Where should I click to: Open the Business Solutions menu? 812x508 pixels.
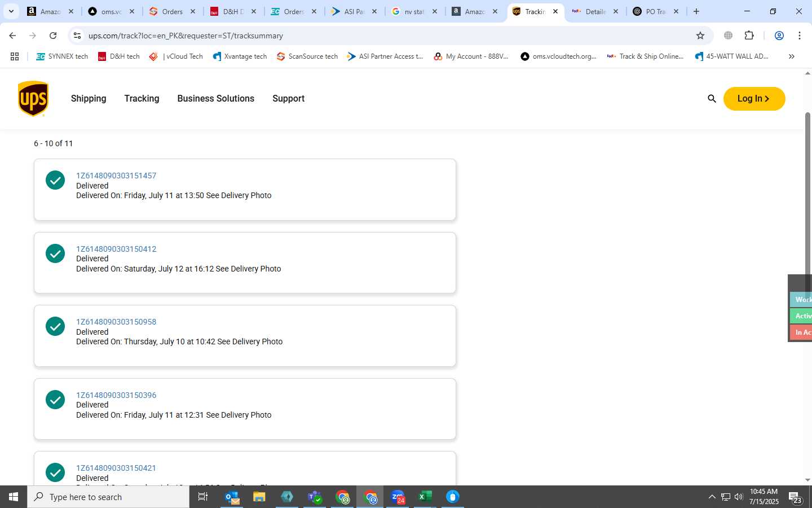(215, 99)
